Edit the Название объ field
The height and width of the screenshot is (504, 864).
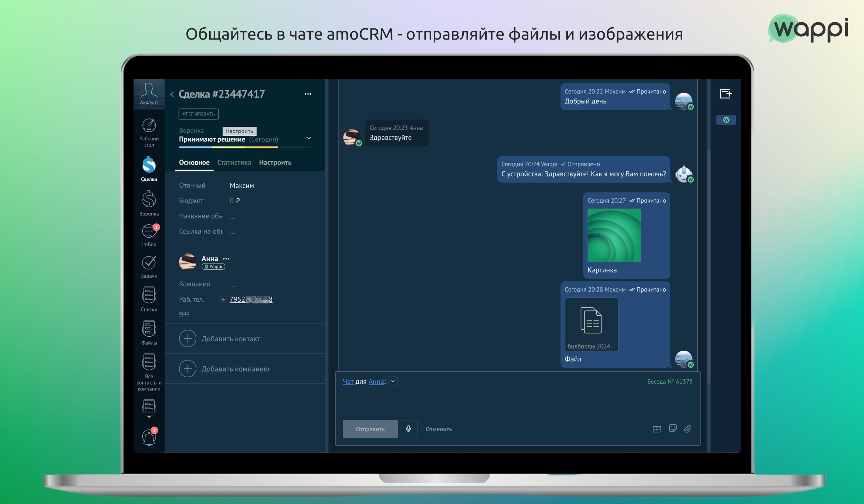(233, 216)
